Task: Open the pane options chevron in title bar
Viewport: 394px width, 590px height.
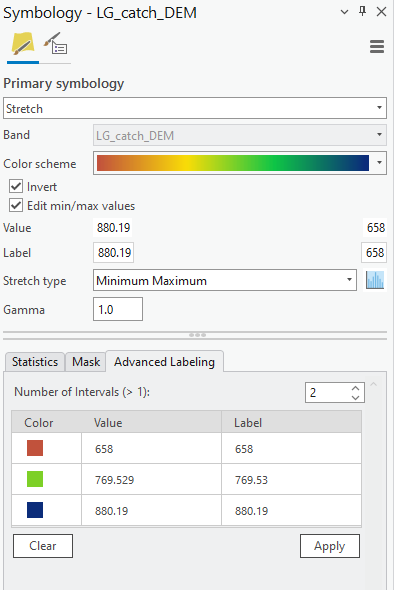Action: click(344, 12)
